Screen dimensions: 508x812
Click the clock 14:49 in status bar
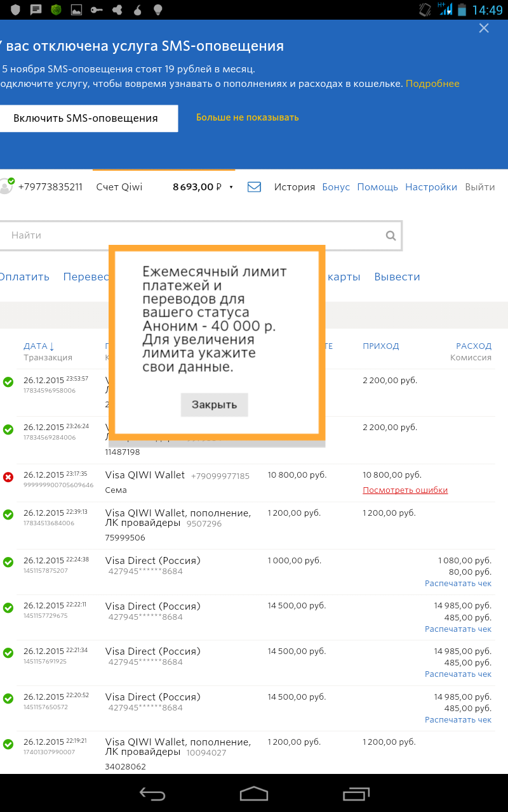click(487, 10)
